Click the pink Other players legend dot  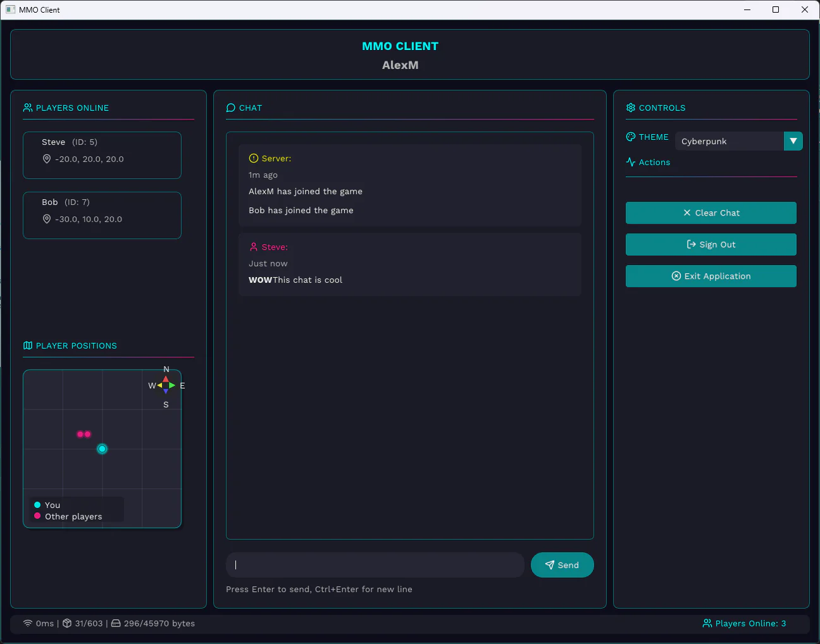[x=37, y=516]
